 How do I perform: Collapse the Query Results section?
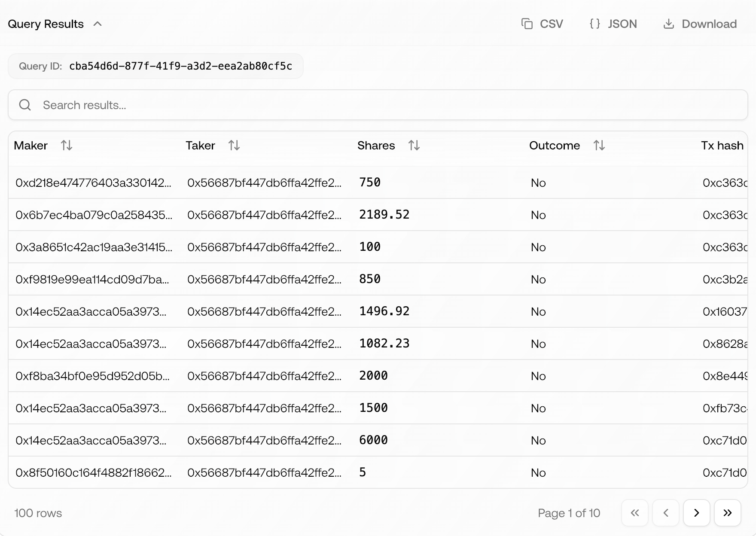pyautogui.click(x=98, y=24)
